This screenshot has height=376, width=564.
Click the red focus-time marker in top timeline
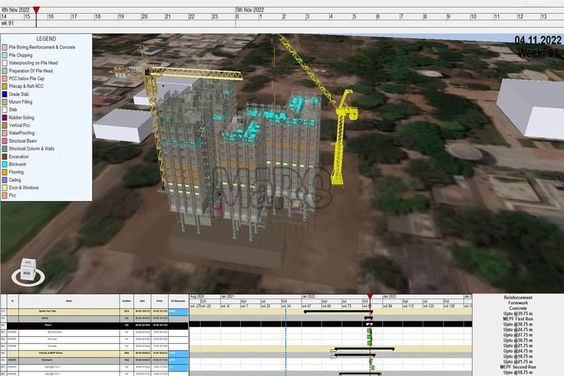(x=36, y=10)
